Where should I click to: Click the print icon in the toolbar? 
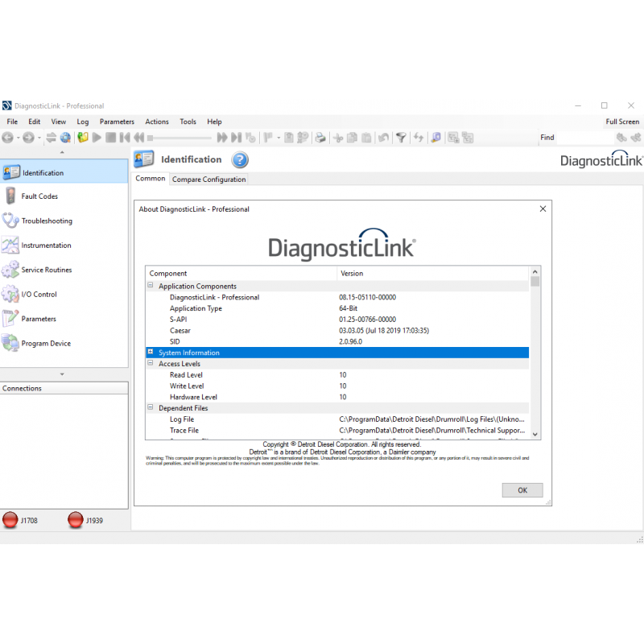(320, 138)
